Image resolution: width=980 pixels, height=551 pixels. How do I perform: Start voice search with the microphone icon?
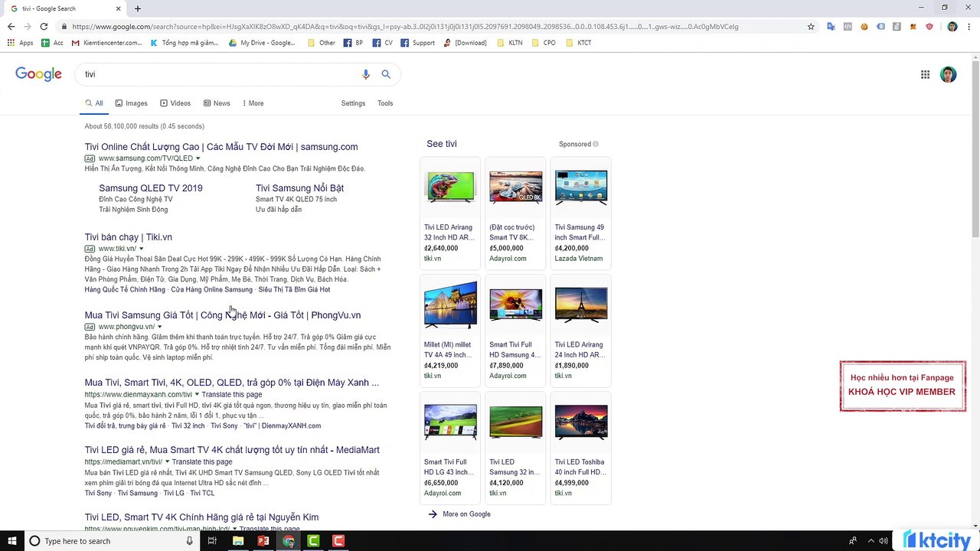click(x=366, y=74)
